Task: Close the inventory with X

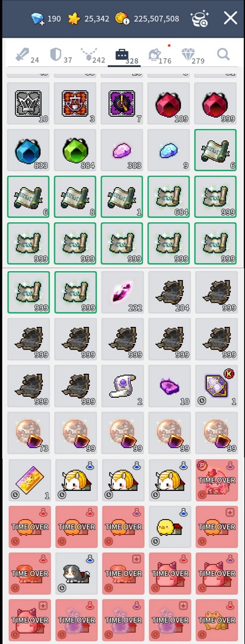Action: point(230,18)
